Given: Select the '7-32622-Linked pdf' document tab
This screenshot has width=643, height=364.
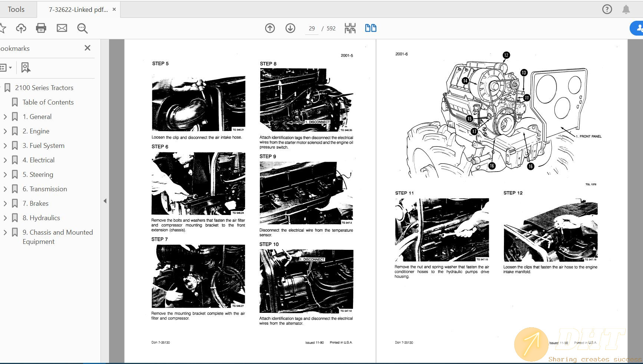Looking at the screenshot, I should tap(76, 9).
